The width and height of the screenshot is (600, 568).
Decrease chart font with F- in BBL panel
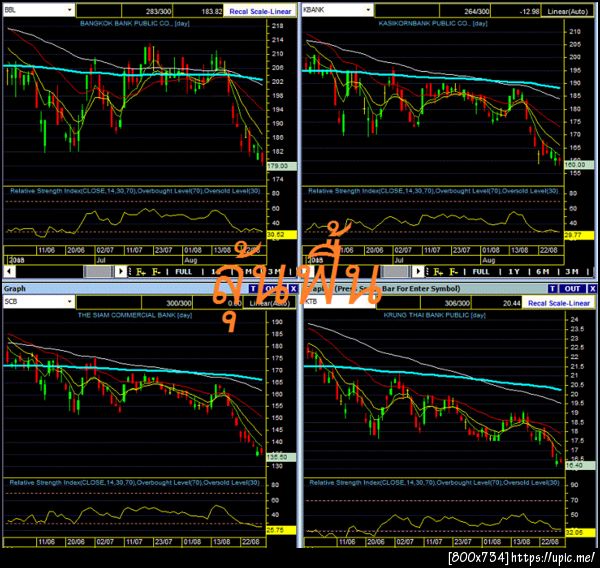point(157,272)
